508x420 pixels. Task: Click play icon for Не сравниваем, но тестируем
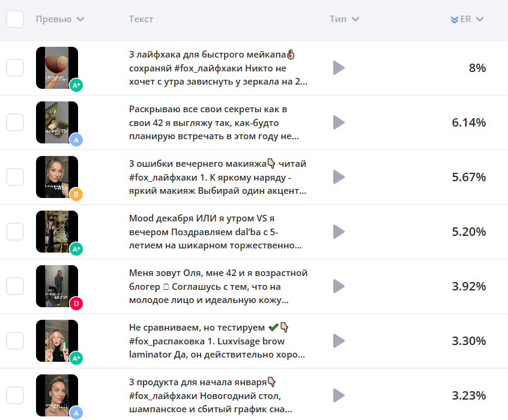coord(339,341)
